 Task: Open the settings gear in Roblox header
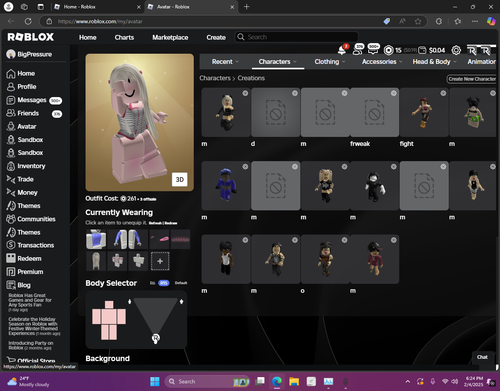click(x=456, y=50)
